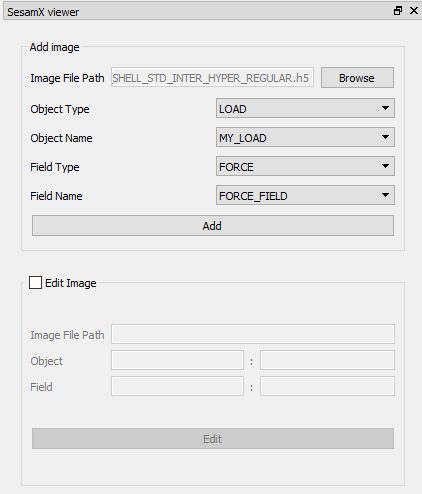Expand the Field Name dropdown FORCE_FIELD

point(305,195)
